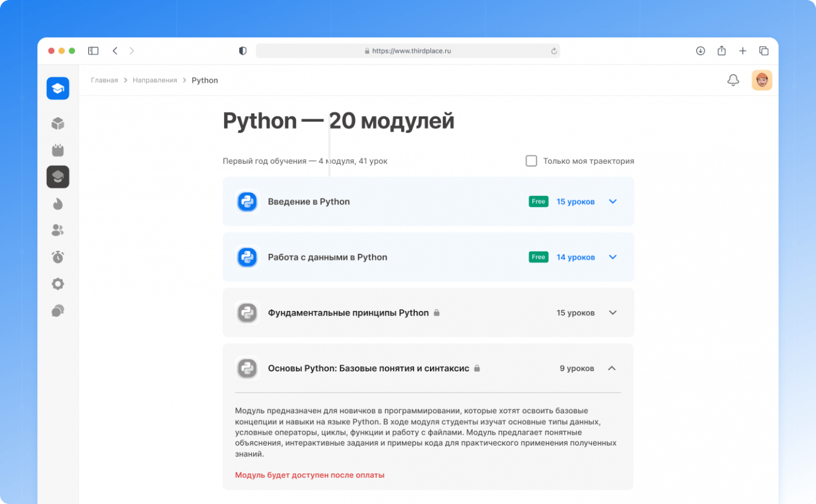The width and height of the screenshot is (816, 504).
Task: Toggle the 'Только моя траектория' checkbox
Action: click(x=531, y=161)
